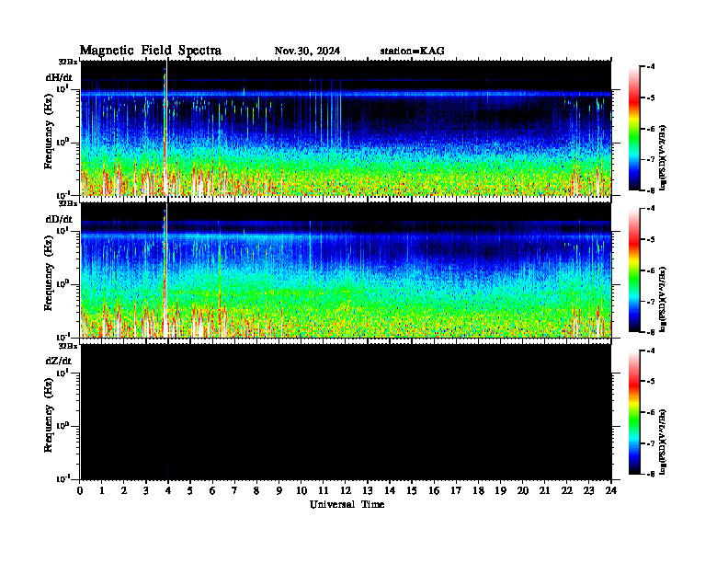Click hour 21 on the Universal Time axis

point(544,490)
